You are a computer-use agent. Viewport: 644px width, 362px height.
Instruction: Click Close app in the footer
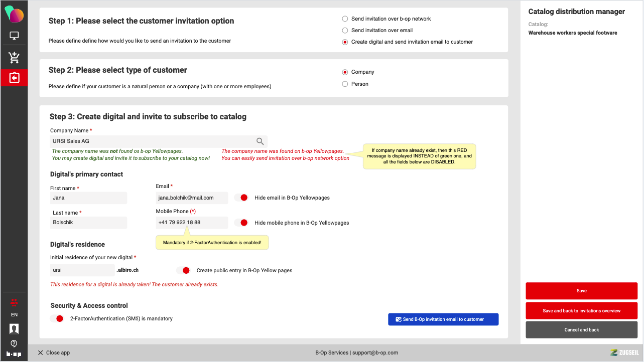tap(54, 353)
